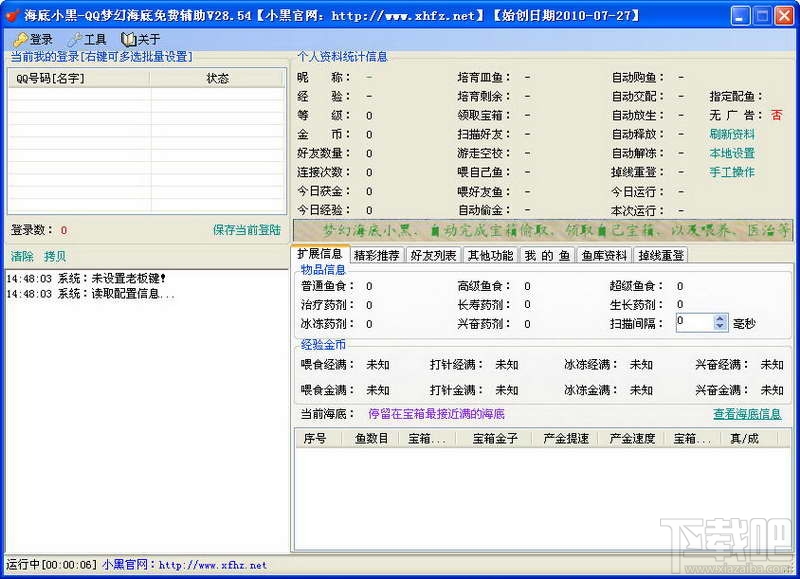Increase the 扫描间隔 value with up arrow
Image resolution: width=800 pixels, height=579 pixels.
coord(720,318)
